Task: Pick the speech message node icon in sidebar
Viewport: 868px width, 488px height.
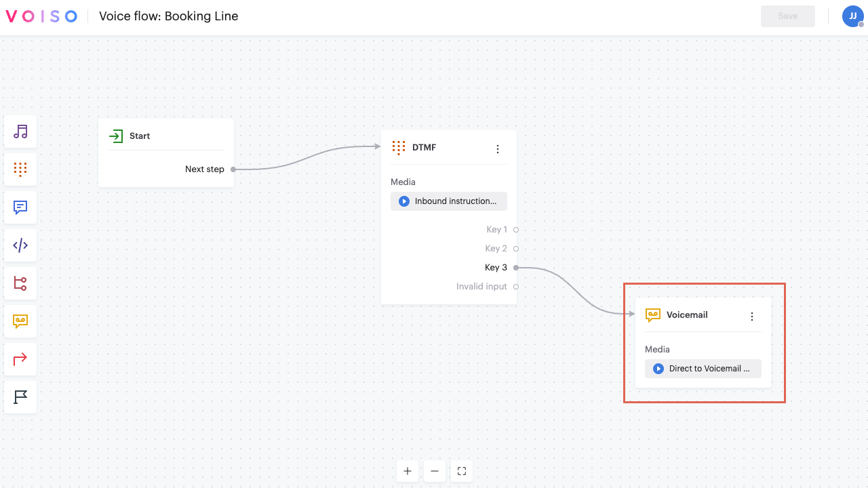Action: (x=20, y=207)
